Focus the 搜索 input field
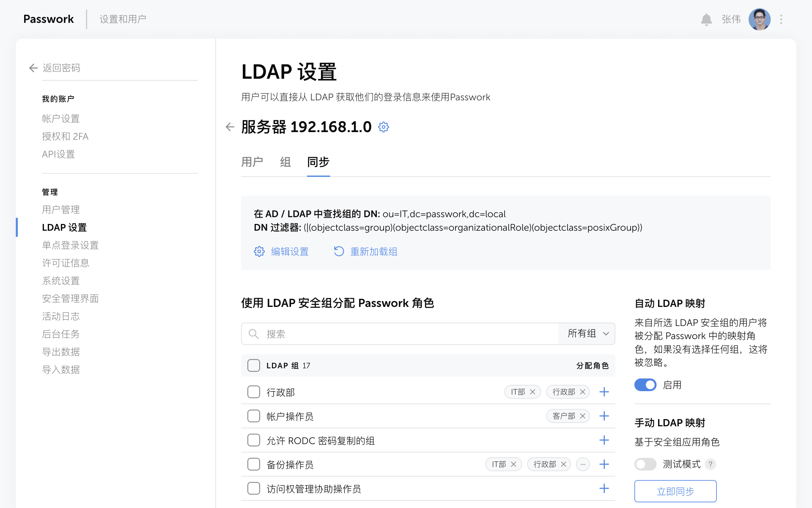Screen dimensions: 812x508 400,334
